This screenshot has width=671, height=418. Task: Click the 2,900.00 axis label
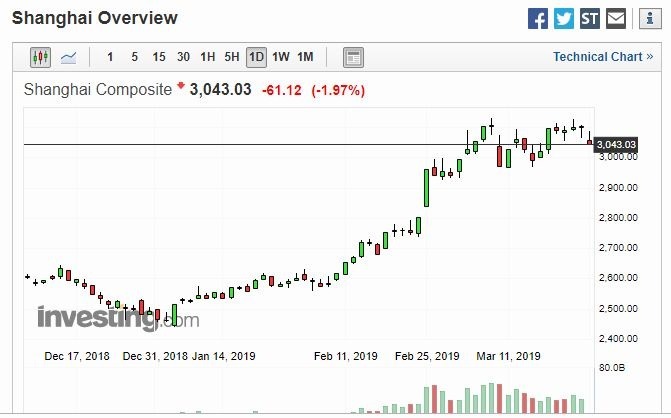tap(618, 187)
